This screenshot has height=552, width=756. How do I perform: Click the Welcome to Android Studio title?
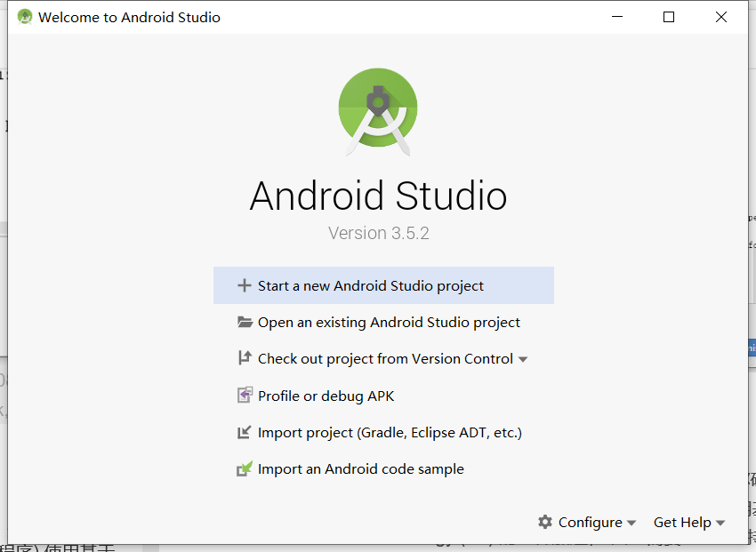click(129, 18)
